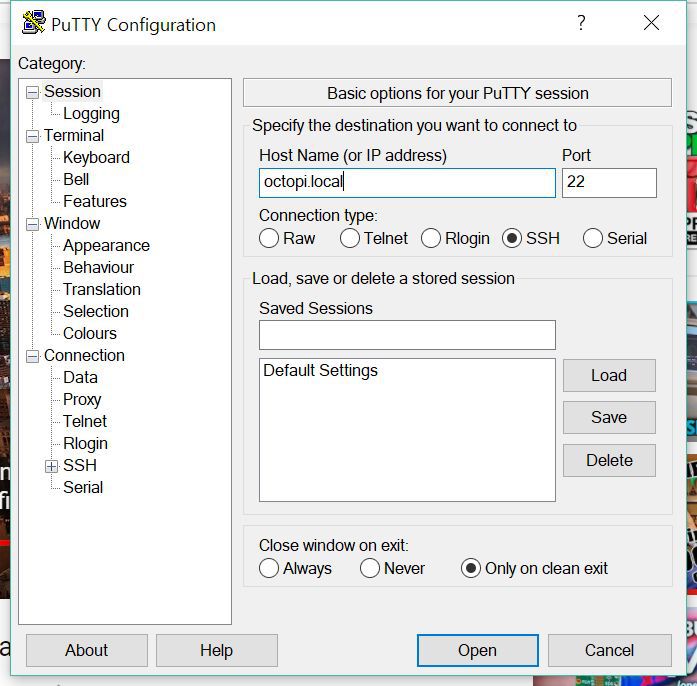Collapse the Terminal tree node

click(32, 136)
